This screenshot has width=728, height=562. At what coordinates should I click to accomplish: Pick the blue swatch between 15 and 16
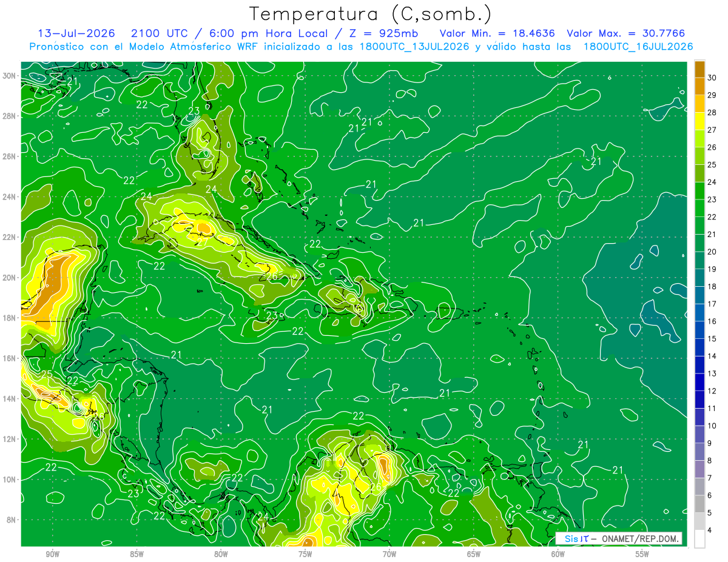[699, 330]
